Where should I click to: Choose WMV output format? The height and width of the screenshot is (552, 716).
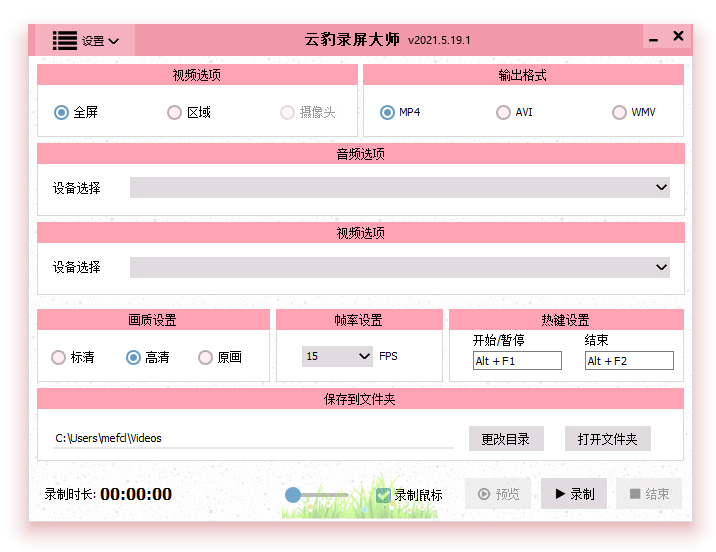[x=619, y=112]
